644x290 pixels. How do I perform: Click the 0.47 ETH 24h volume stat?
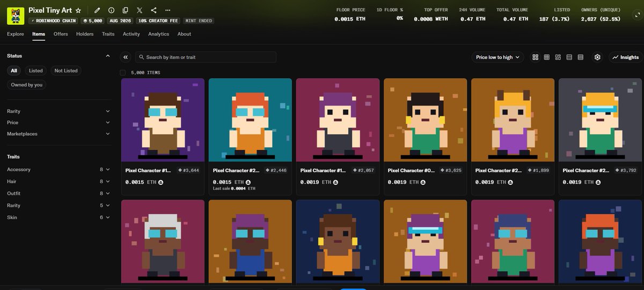click(473, 19)
